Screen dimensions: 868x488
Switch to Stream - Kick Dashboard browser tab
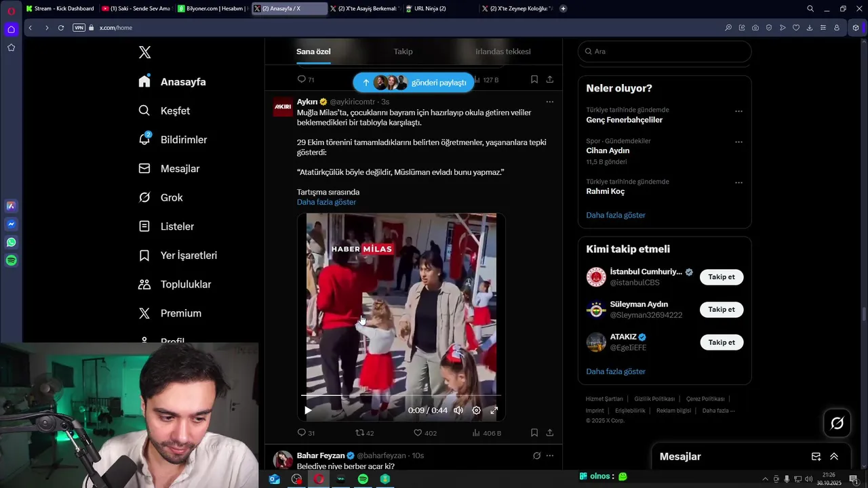click(60, 9)
